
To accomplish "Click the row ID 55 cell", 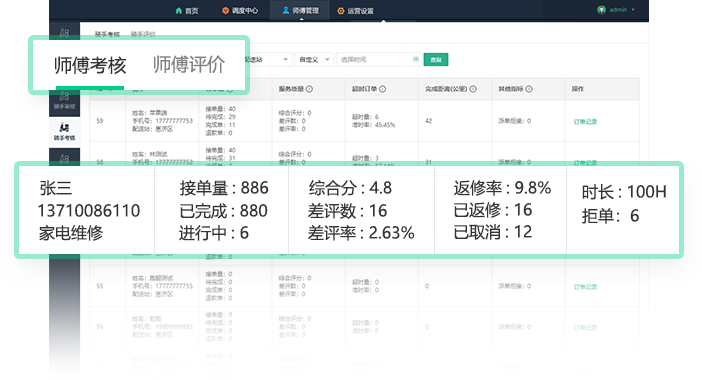I will point(100,286).
